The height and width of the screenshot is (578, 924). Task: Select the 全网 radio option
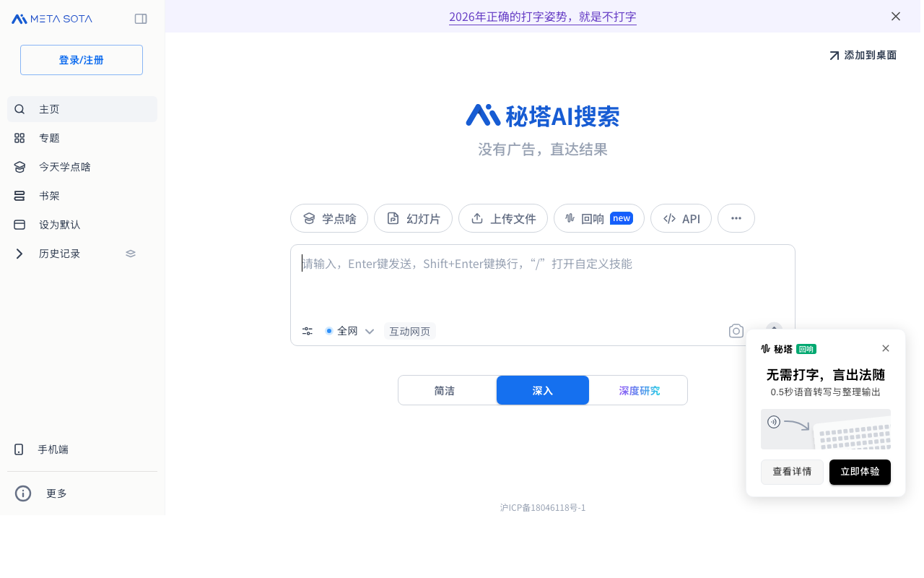[331, 330]
